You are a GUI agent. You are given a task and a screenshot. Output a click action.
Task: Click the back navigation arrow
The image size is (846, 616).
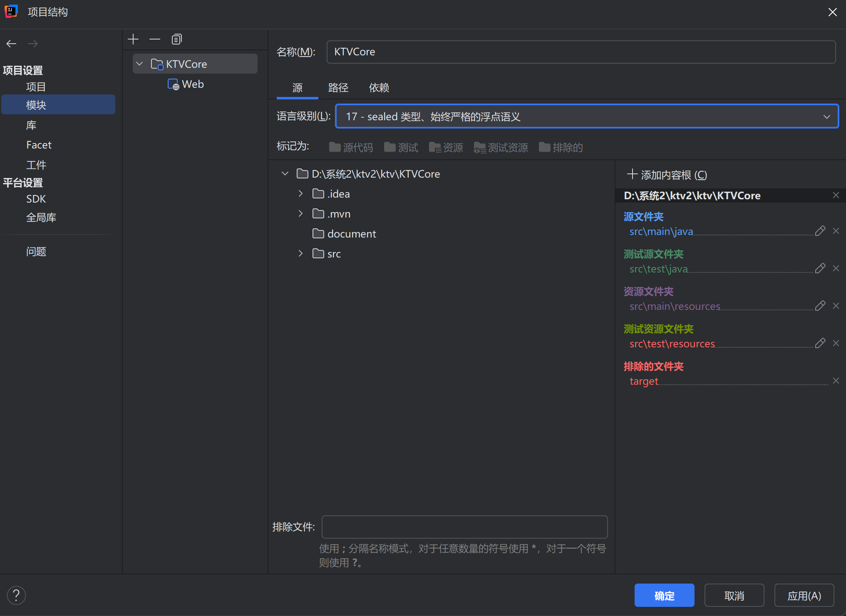coord(11,44)
